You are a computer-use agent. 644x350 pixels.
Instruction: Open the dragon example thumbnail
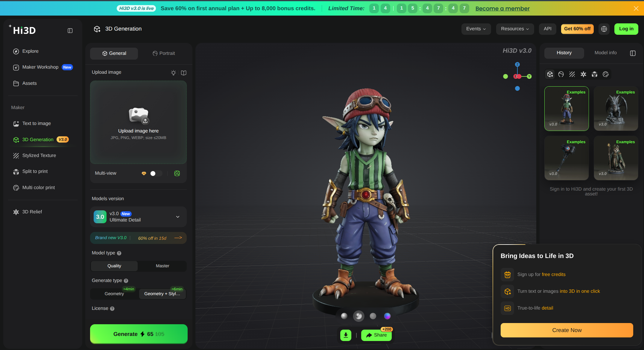coord(616,108)
